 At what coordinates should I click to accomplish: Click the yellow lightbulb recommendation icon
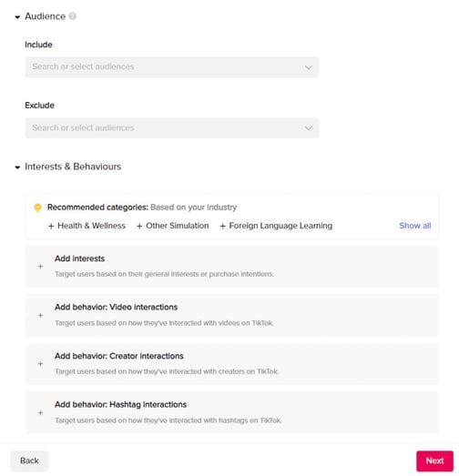point(37,208)
